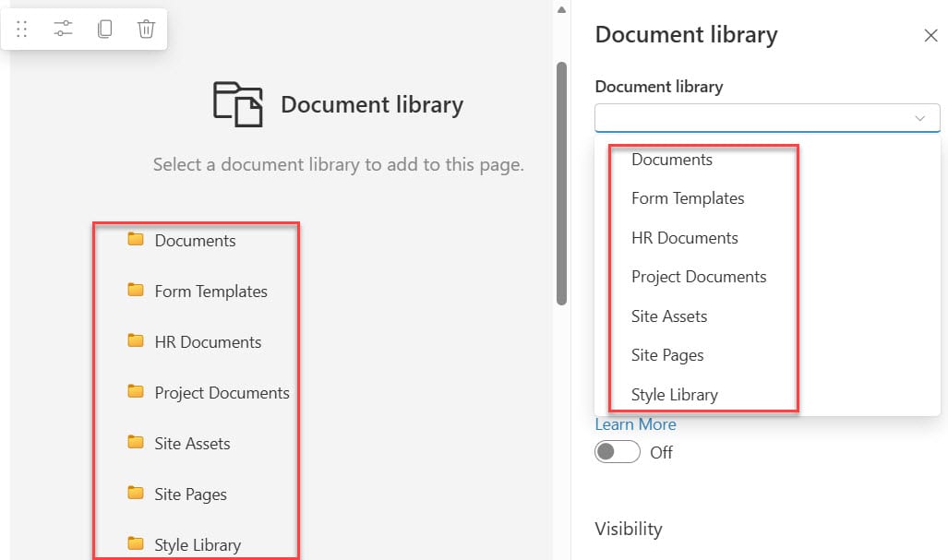Pick Site Pages from the dropdown list
The height and width of the screenshot is (560, 948).
pyautogui.click(x=667, y=355)
